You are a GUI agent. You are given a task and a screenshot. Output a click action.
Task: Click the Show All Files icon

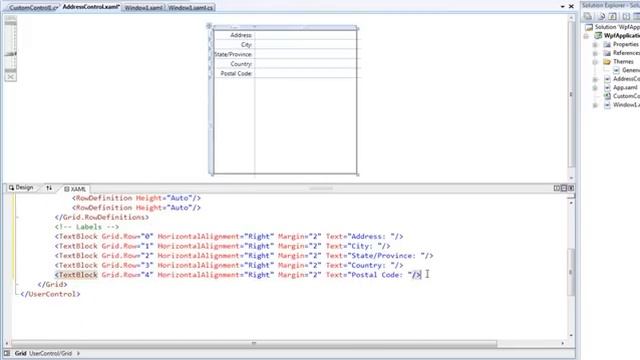[x=601, y=16]
